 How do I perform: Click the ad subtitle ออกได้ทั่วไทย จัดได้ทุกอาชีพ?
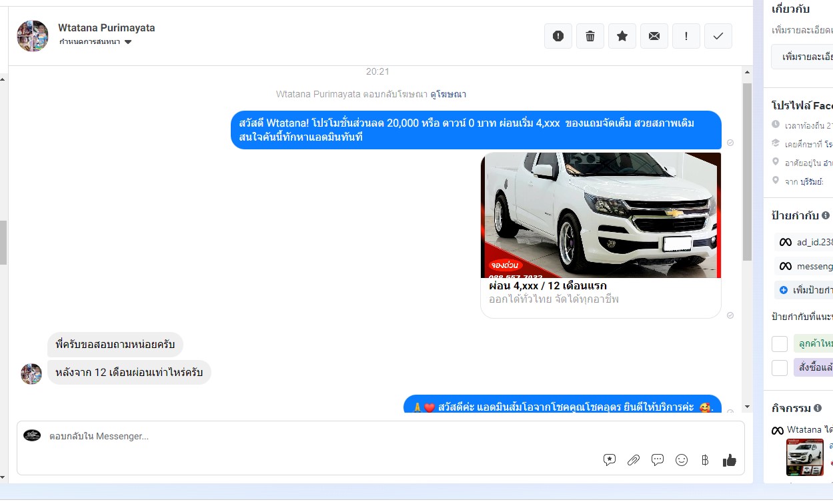tap(554, 299)
